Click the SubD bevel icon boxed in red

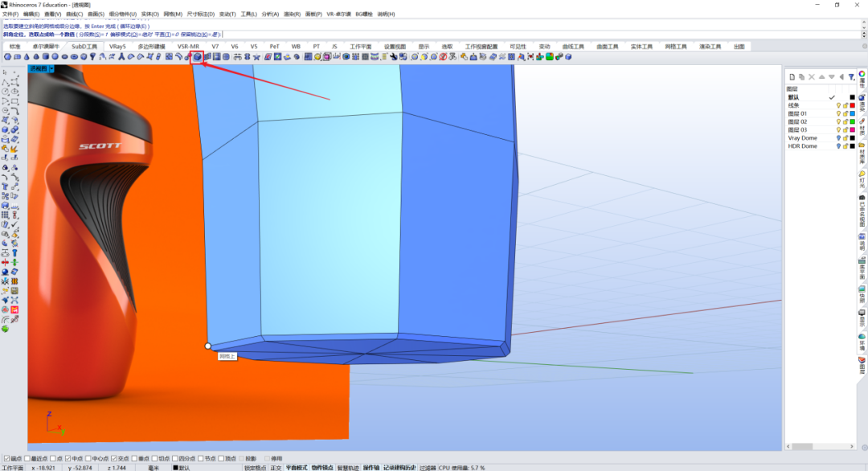click(197, 56)
